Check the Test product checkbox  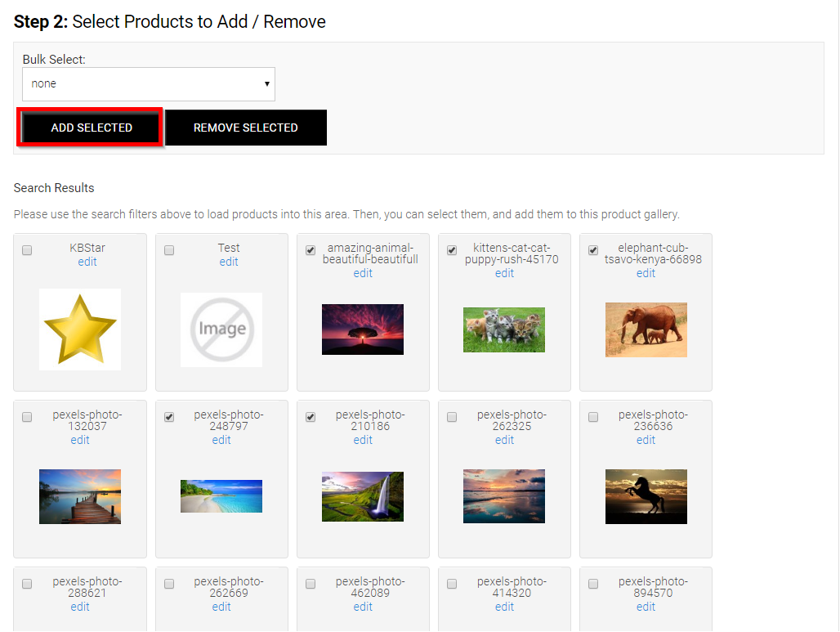click(x=168, y=250)
